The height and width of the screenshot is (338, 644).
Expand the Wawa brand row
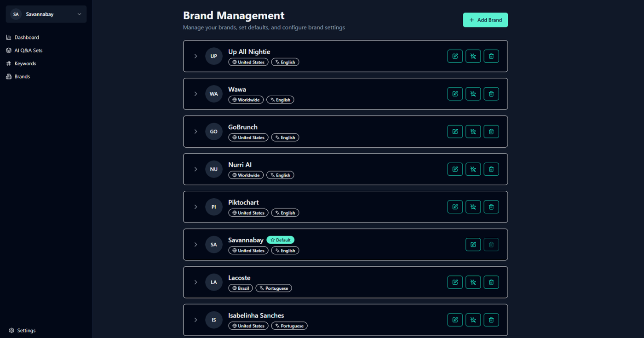(195, 94)
